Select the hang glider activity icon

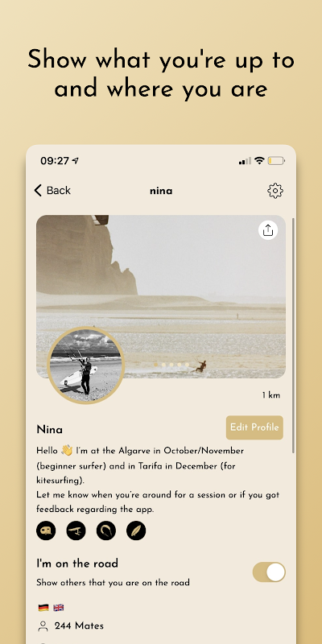click(x=76, y=530)
